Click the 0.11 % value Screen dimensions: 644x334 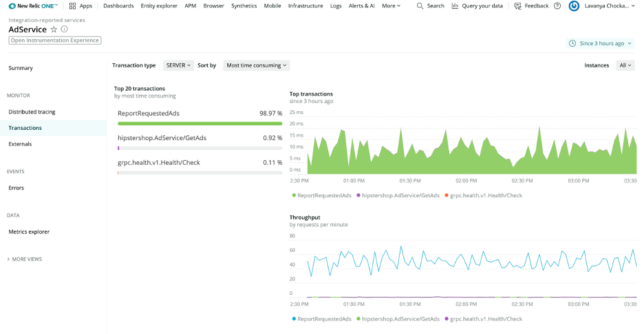click(x=272, y=162)
